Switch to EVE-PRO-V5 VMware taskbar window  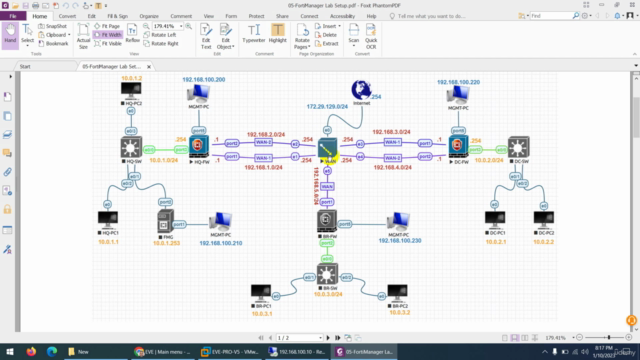point(231,351)
